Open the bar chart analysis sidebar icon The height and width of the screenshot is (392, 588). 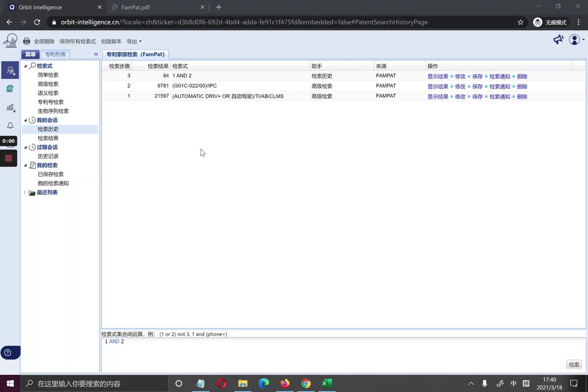tap(10, 107)
